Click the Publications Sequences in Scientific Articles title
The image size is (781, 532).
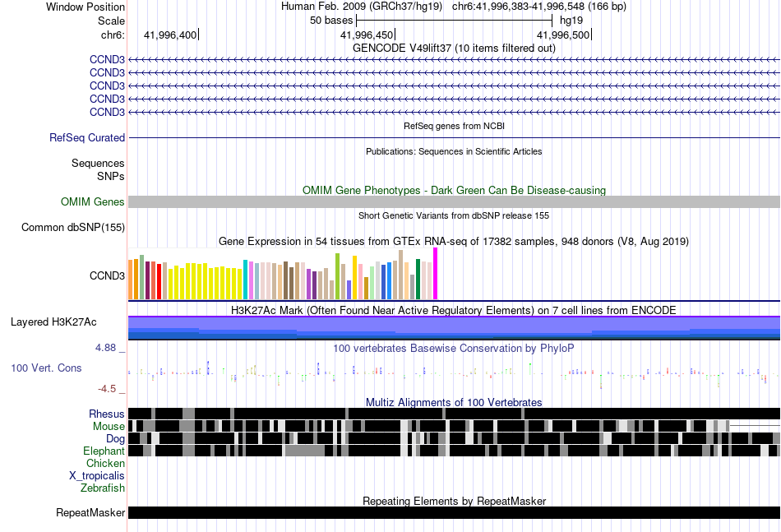pos(454,151)
